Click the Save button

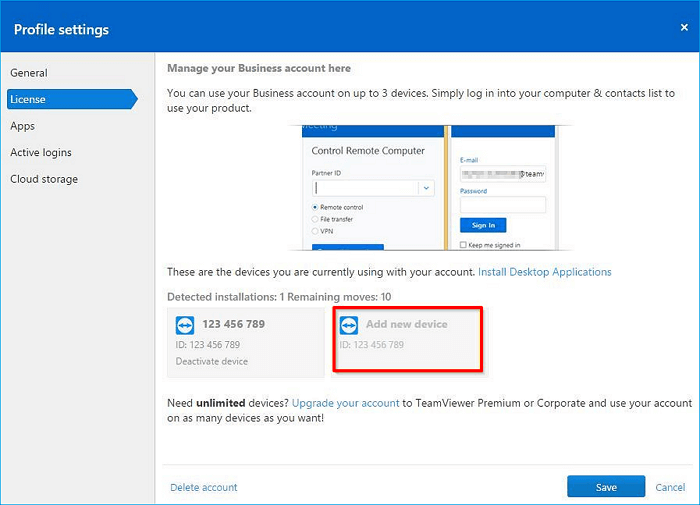coord(605,487)
